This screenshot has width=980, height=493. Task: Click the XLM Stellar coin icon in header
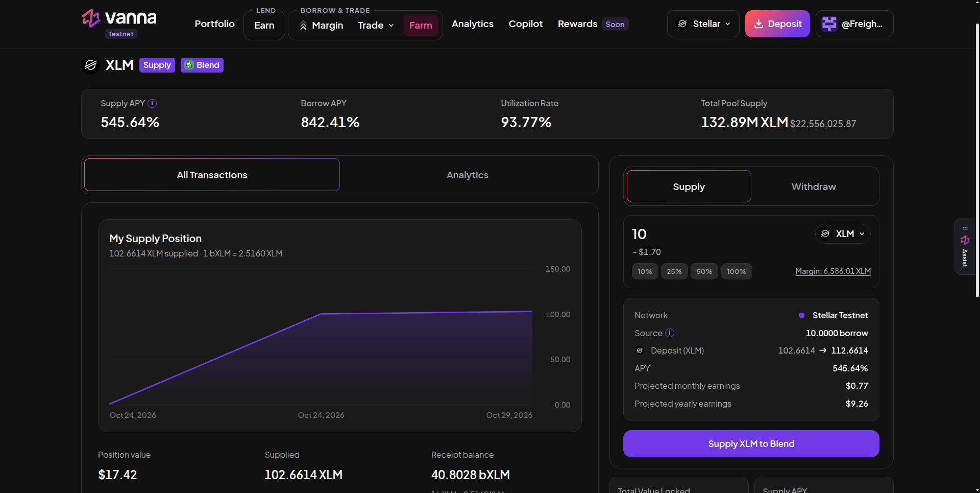(x=91, y=65)
